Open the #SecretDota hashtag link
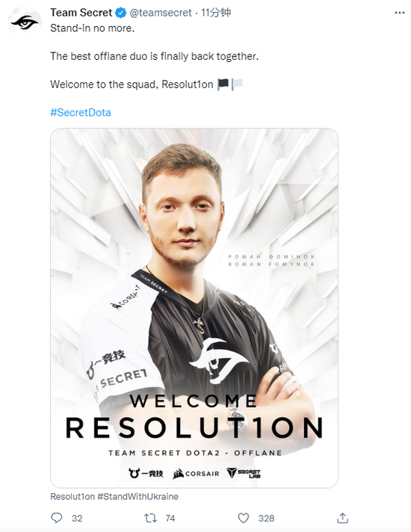Screen dimensions: 411x532 [81, 112]
